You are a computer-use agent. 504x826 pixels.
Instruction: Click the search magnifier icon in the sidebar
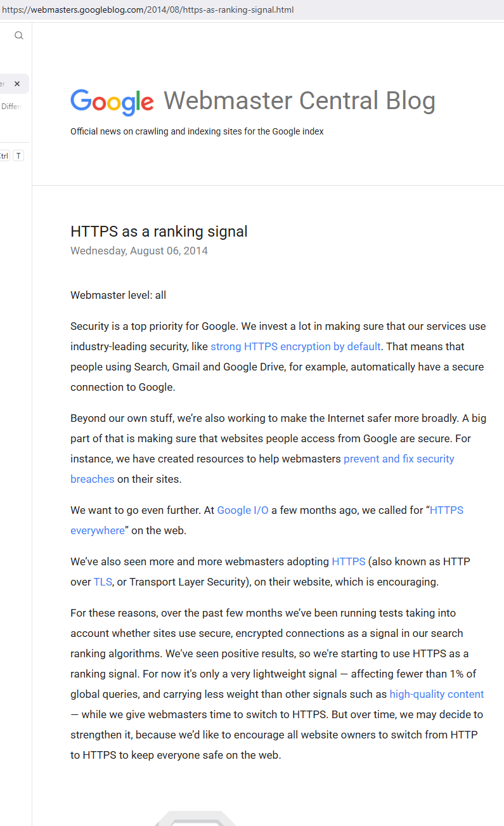pos(19,36)
